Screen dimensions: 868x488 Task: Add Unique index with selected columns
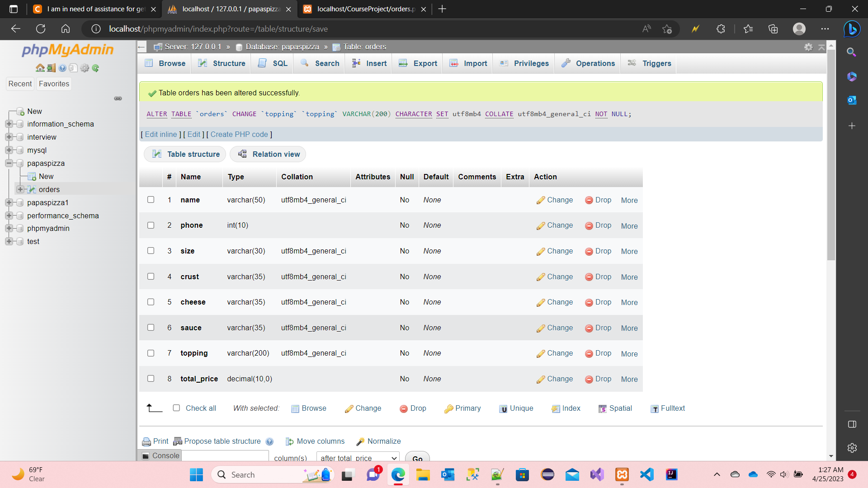[521, 408]
